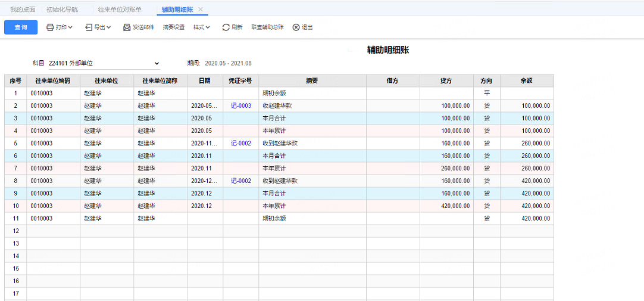Click the 借方 column header
Image resolution: width=644 pixels, height=301 pixels.
click(x=393, y=81)
